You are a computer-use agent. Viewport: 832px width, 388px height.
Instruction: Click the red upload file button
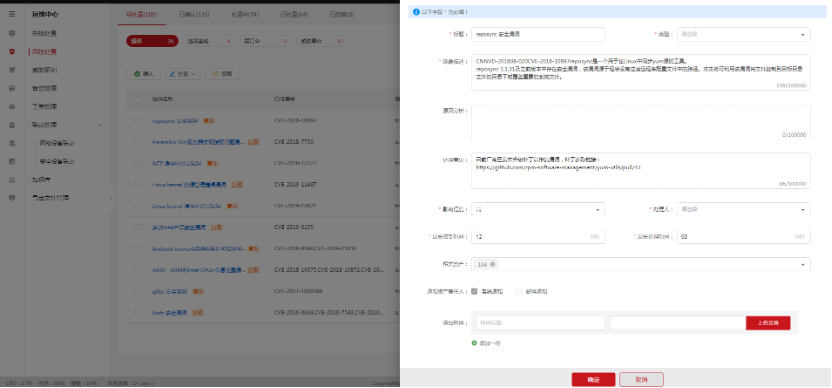pos(768,323)
